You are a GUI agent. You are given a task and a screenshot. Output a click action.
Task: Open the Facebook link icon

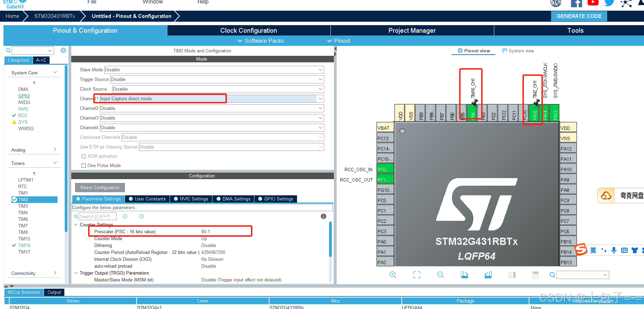(577, 3)
